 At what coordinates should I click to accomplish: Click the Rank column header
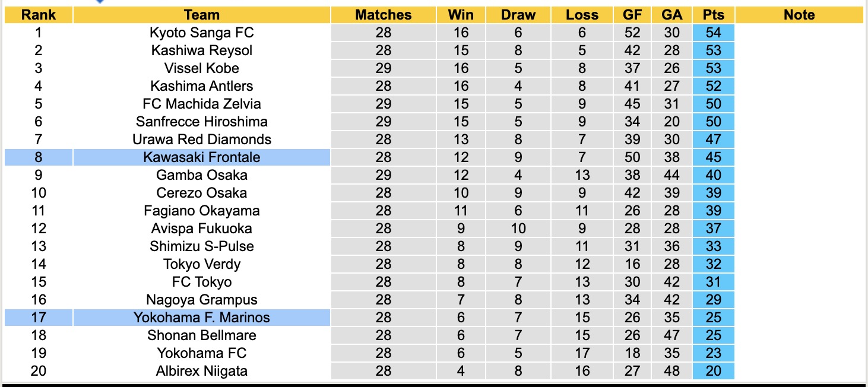click(x=39, y=15)
